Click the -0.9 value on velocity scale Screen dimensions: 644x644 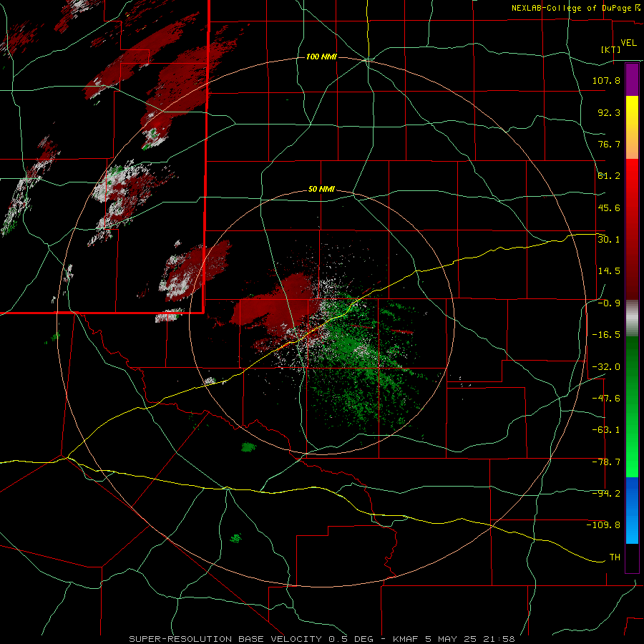click(609, 303)
